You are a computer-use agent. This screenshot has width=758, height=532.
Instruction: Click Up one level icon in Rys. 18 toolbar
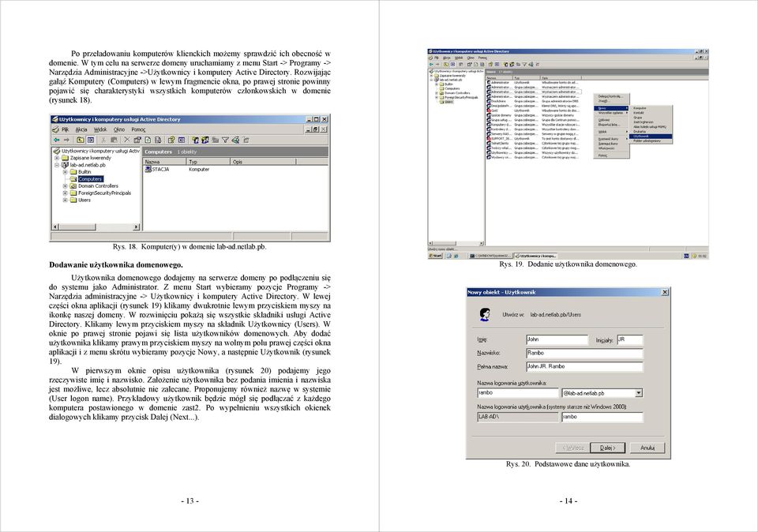point(81,140)
